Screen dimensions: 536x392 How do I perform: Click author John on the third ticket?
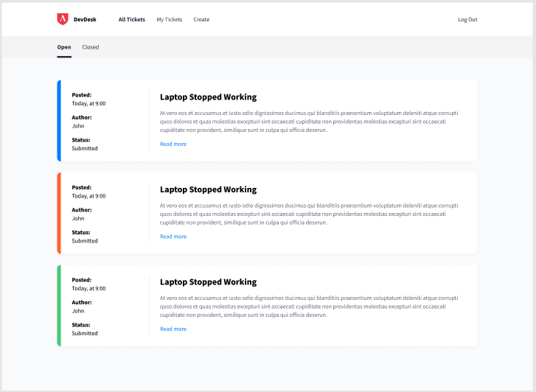78,311
